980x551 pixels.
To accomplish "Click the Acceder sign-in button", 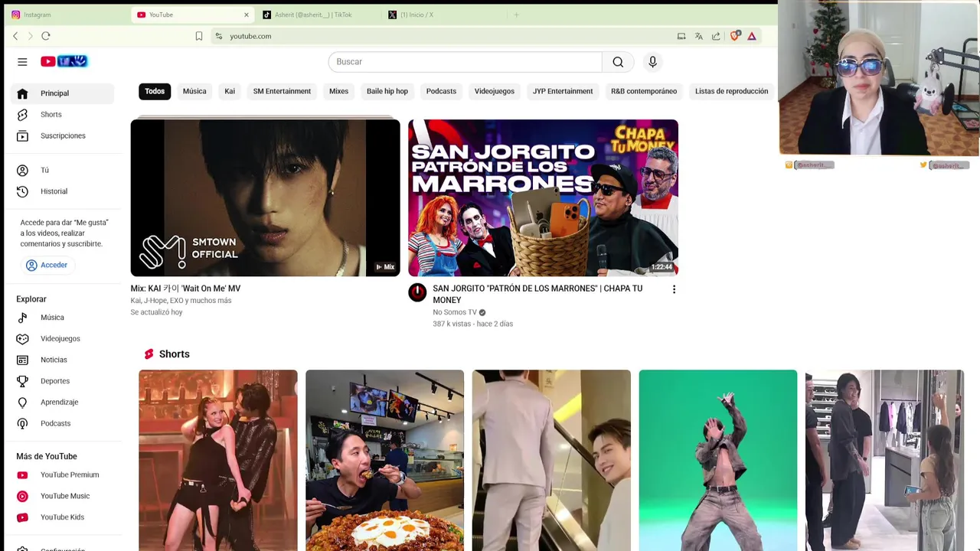I will (47, 266).
